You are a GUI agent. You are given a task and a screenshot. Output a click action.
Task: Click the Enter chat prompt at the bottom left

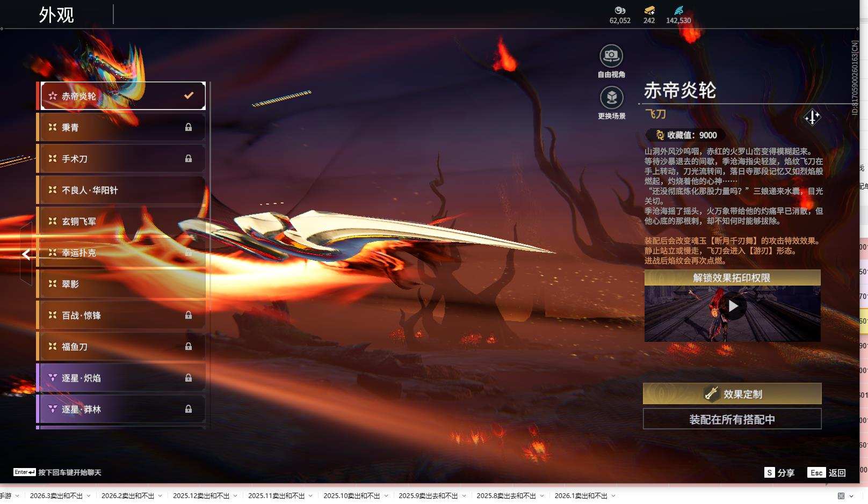57,472
